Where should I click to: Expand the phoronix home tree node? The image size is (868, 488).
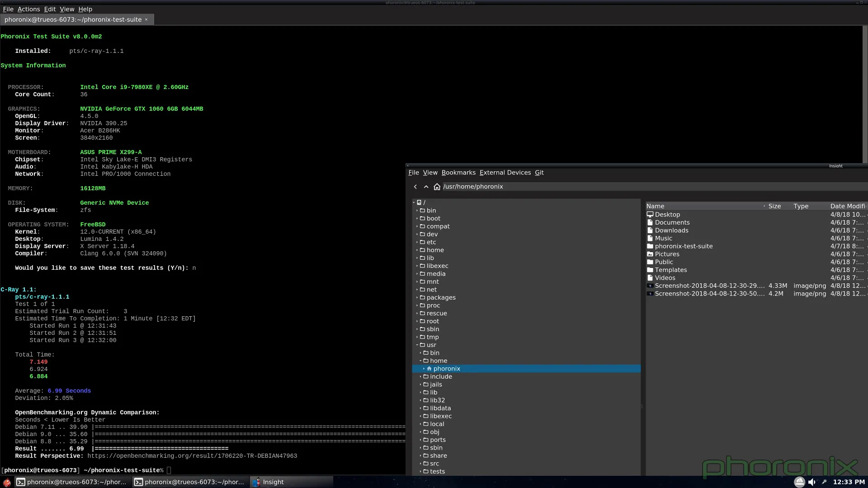(424, 369)
